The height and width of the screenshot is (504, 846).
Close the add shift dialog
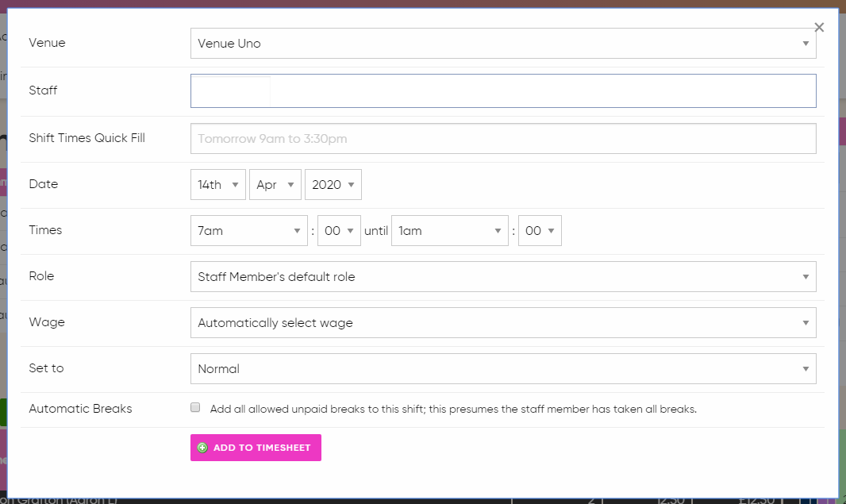tap(818, 27)
